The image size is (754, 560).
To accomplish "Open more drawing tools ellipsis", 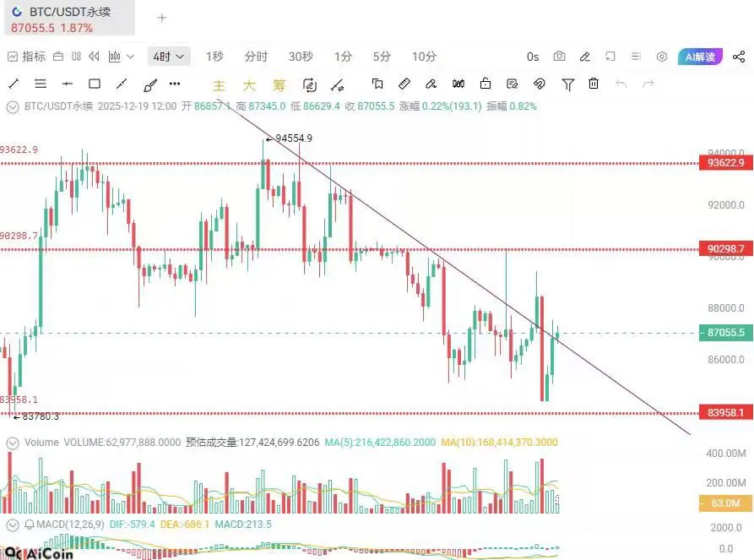I will click(175, 84).
